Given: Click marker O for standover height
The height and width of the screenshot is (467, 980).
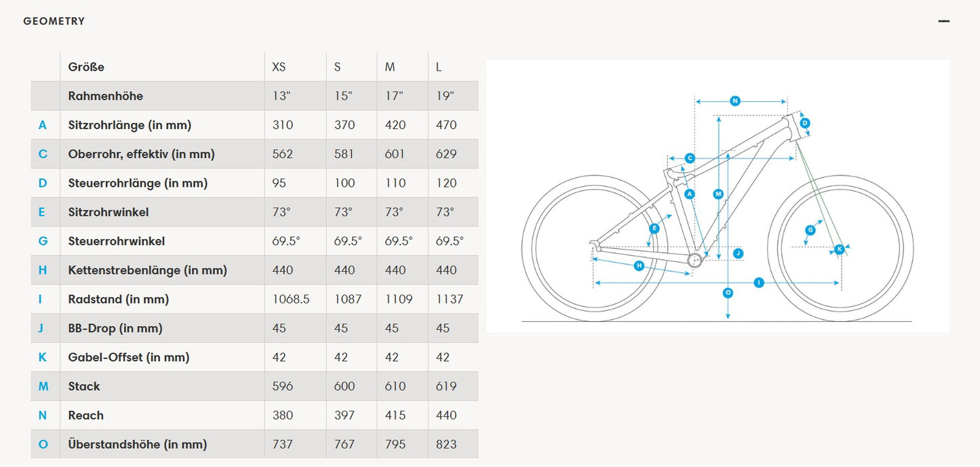Looking at the screenshot, I should [728, 293].
